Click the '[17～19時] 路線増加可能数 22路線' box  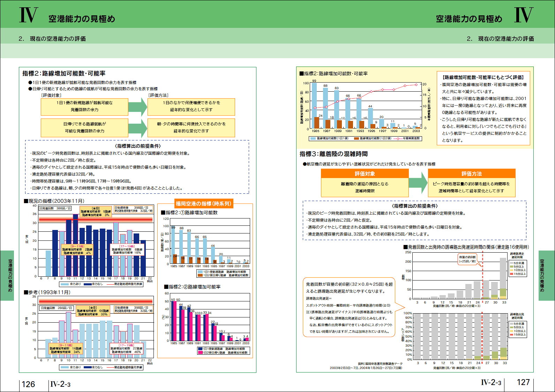click(x=126, y=348)
